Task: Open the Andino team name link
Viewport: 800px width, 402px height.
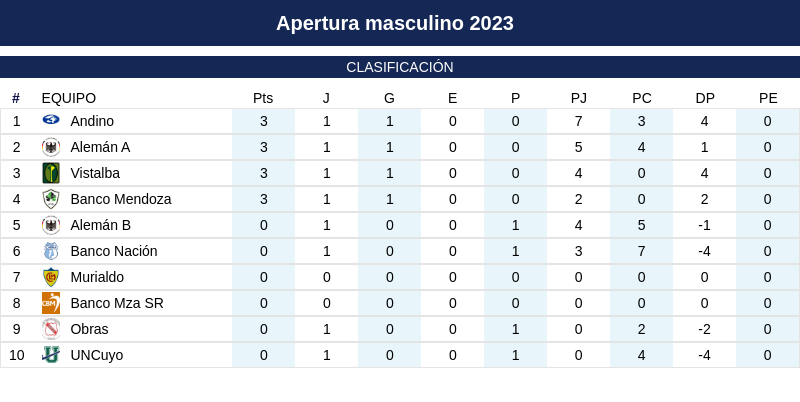Action: (92, 121)
